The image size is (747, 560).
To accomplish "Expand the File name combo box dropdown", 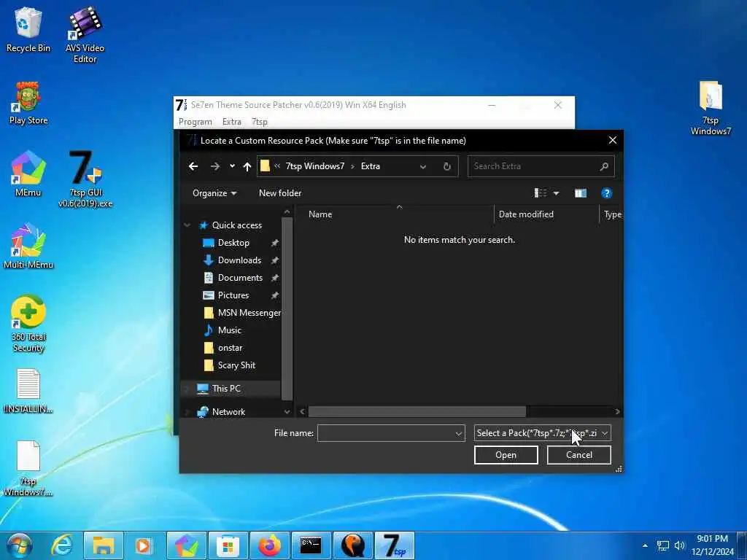I will [458, 433].
